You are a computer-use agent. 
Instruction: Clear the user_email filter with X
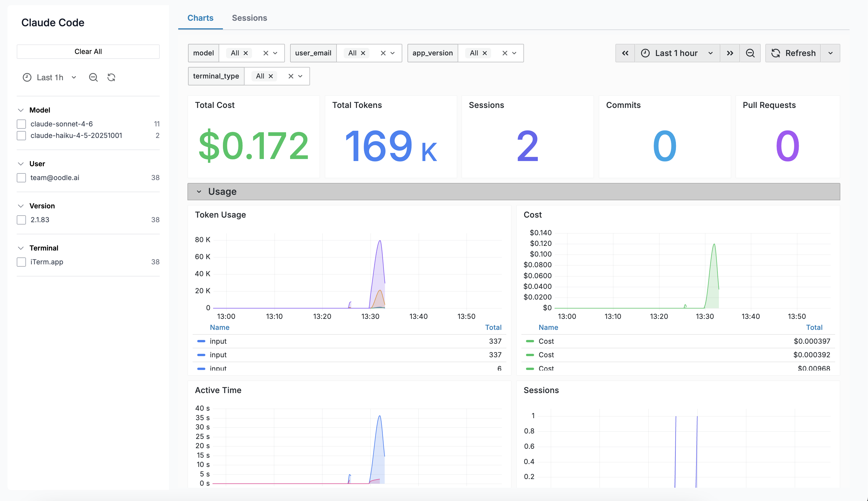click(383, 53)
